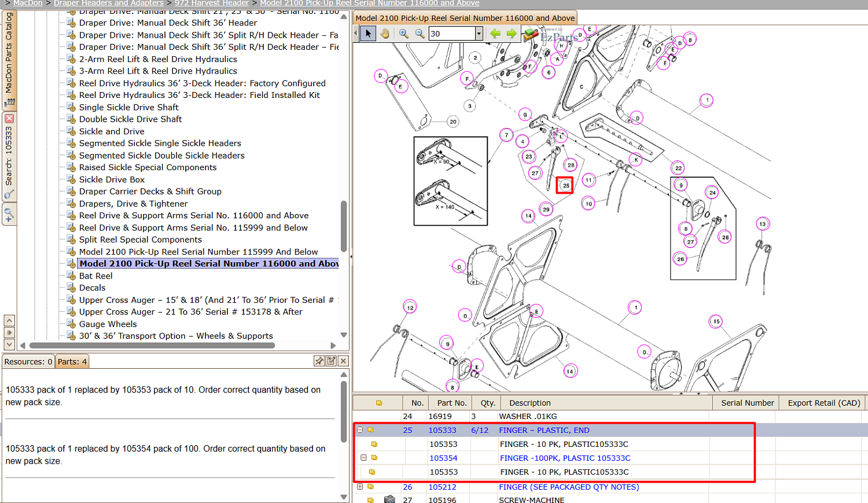Viewport: 868px width, 503px height.
Task: Click the MacDon breadcrumb link
Action: click(x=28, y=3)
